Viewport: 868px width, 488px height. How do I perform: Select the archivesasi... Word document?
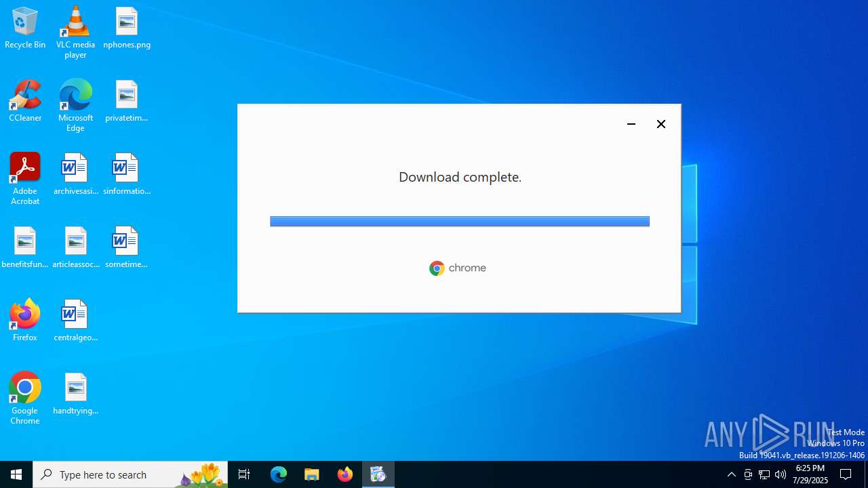[75, 175]
